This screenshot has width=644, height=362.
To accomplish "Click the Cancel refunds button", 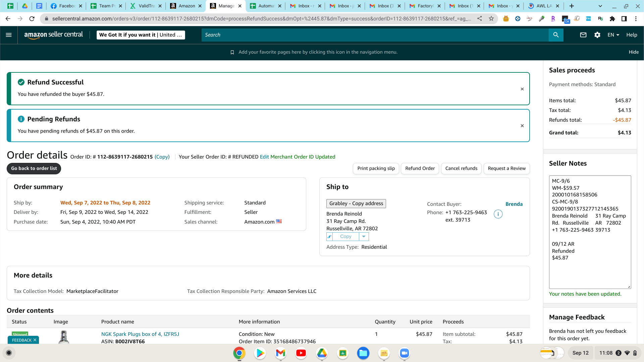I will tap(461, 169).
